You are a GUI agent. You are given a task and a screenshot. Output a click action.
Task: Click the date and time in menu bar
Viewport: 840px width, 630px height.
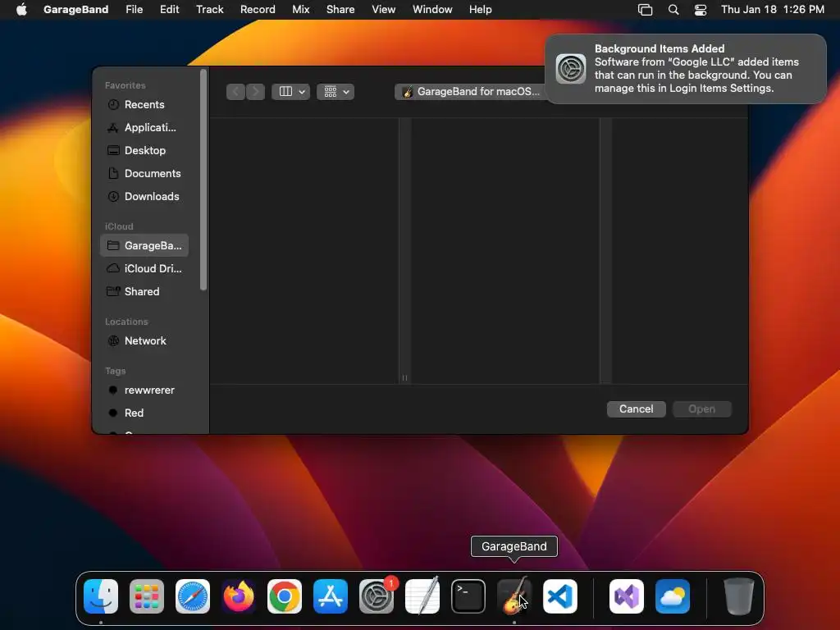(x=773, y=10)
